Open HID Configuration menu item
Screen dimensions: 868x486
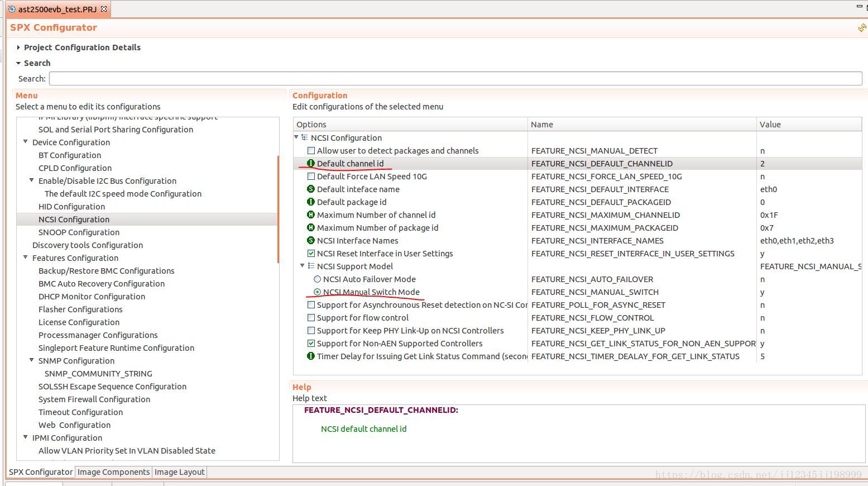click(x=71, y=207)
